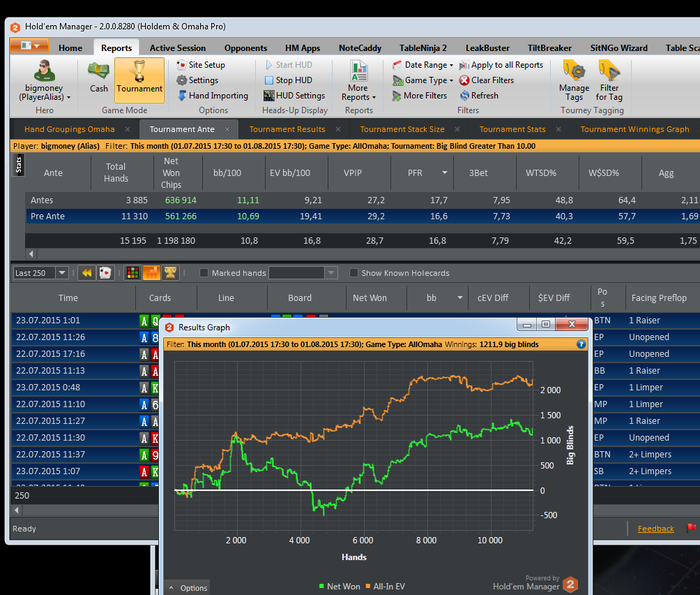Sort by the PFR column dropdown arrow
This screenshot has width=700, height=595.
pos(444,172)
